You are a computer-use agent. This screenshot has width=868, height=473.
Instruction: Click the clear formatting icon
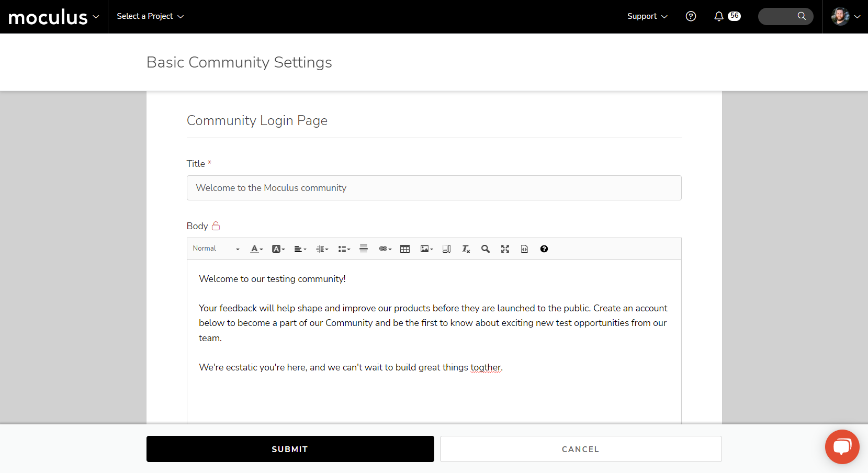466,249
